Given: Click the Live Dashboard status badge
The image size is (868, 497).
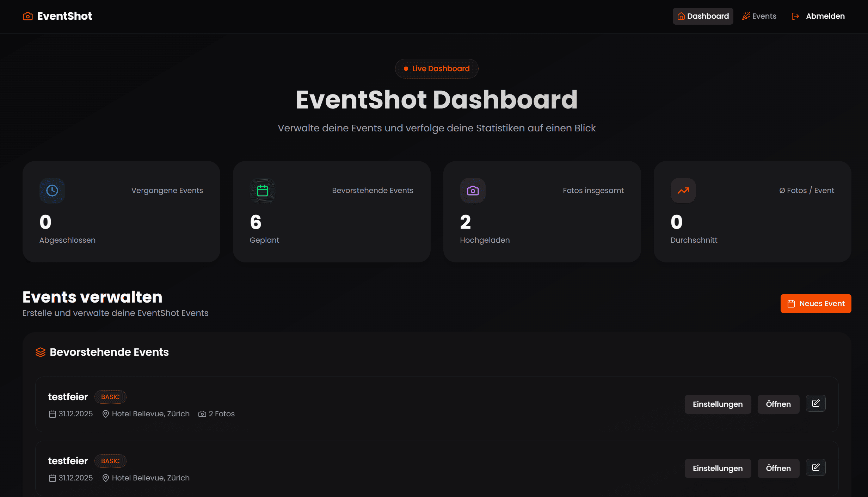Looking at the screenshot, I should click(437, 69).
